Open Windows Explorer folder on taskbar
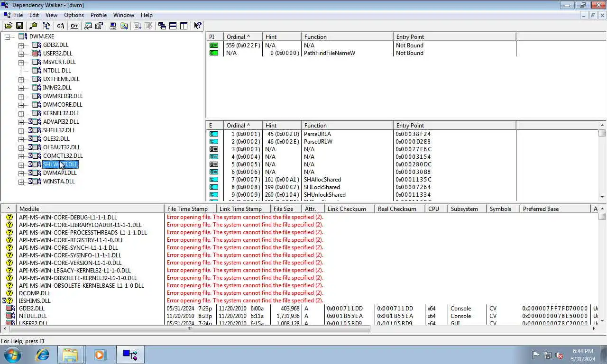 70,355
